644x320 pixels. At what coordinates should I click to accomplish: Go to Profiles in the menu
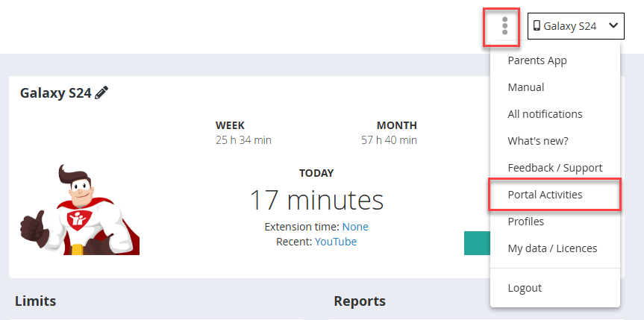pyautogui.click(x=526, y=222)
